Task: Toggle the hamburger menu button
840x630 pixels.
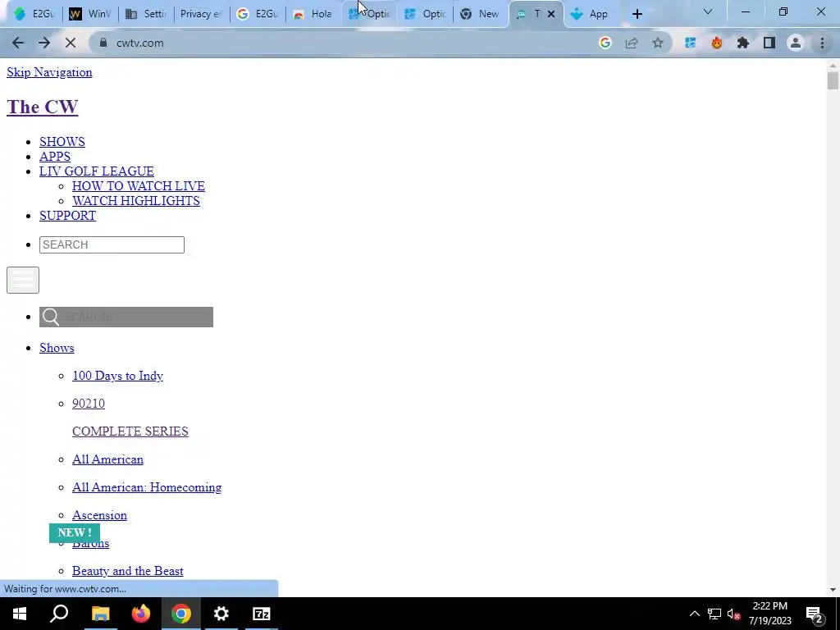Action: click(x=22, y=280)
